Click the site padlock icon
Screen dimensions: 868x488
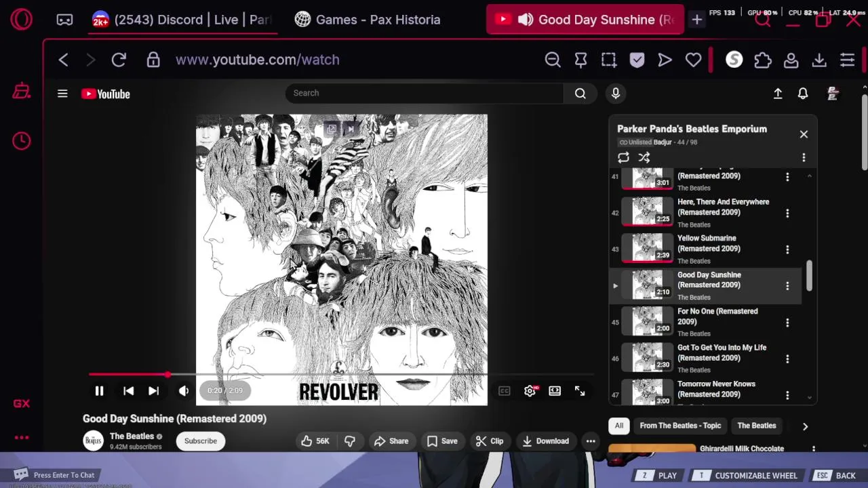[x=153, y=60]
